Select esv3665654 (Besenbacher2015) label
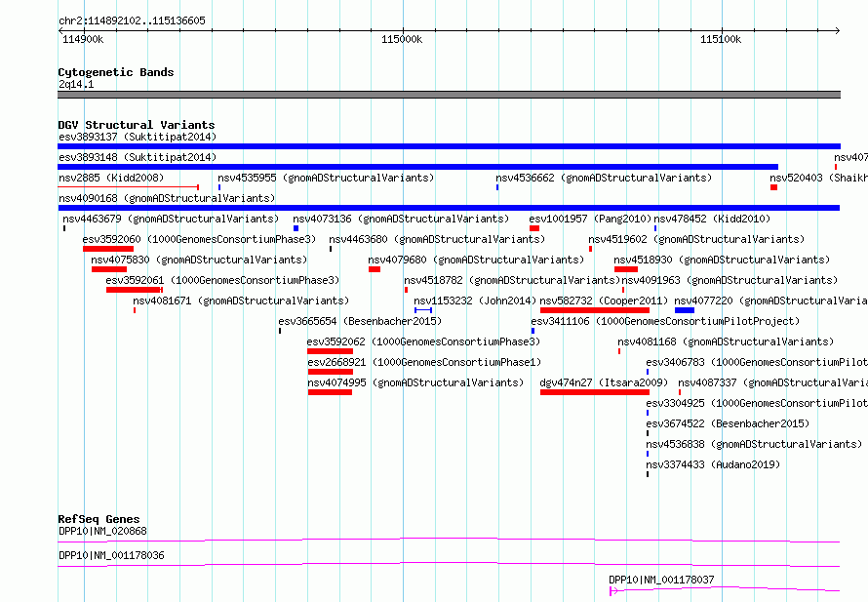 (x=360, y=321)
